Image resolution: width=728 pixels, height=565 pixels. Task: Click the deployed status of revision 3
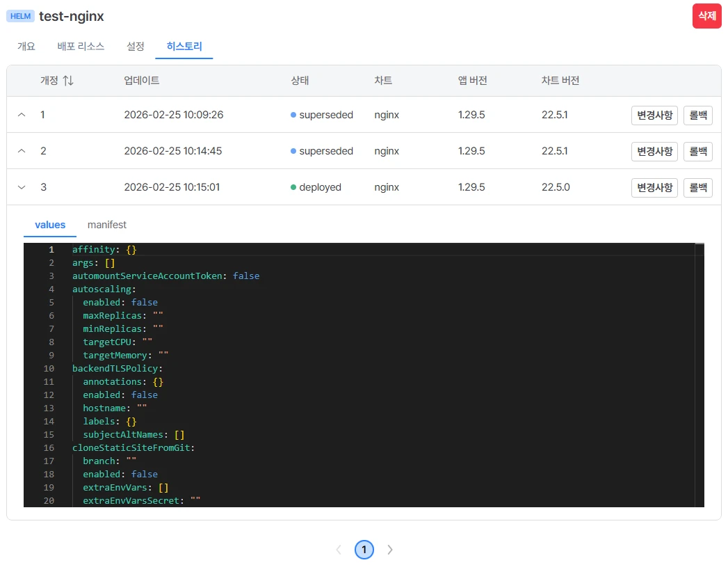pyautogui.click(x=316, y=187)
